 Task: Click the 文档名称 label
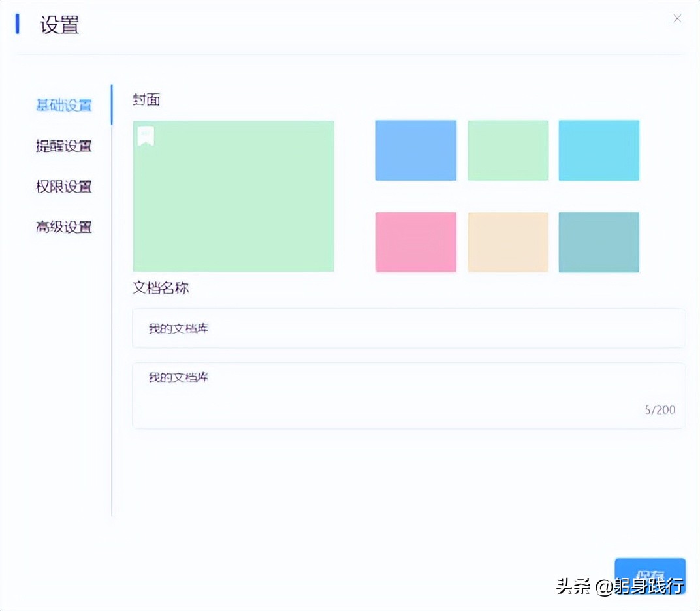160,288
